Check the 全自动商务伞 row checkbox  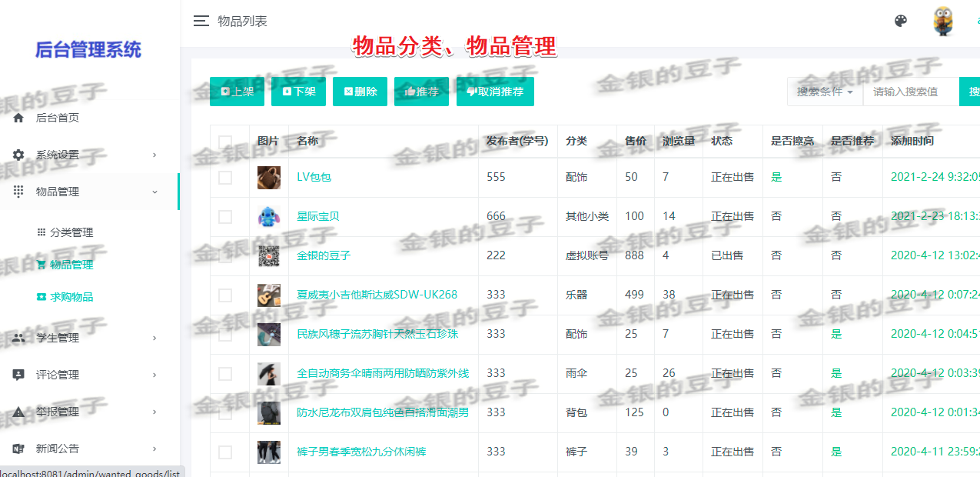(x=225, y=373)
